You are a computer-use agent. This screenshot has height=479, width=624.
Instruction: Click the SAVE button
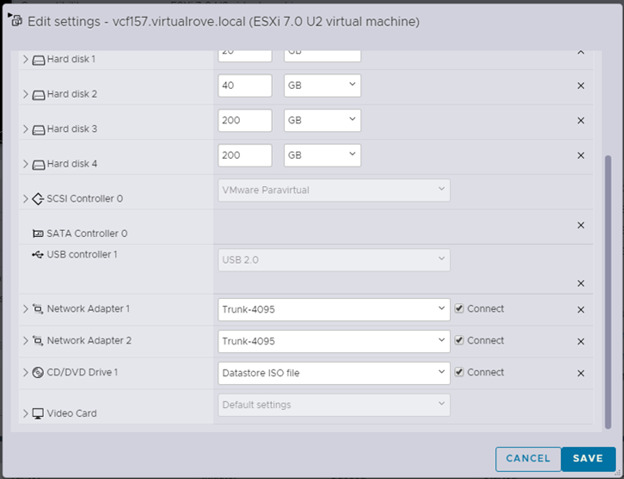[588, 458]
